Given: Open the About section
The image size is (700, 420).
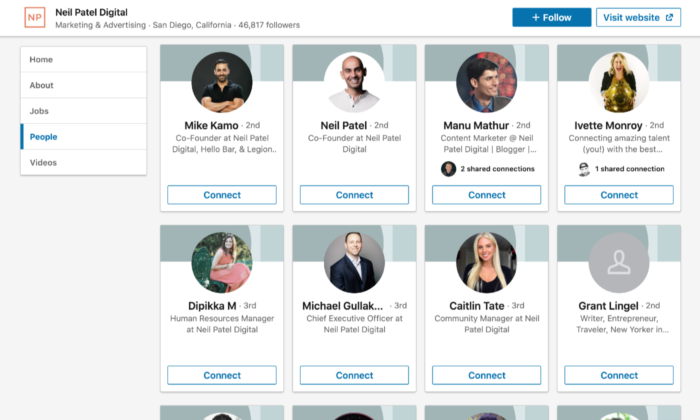Looking at the screenshot, I should pos(83,85).
